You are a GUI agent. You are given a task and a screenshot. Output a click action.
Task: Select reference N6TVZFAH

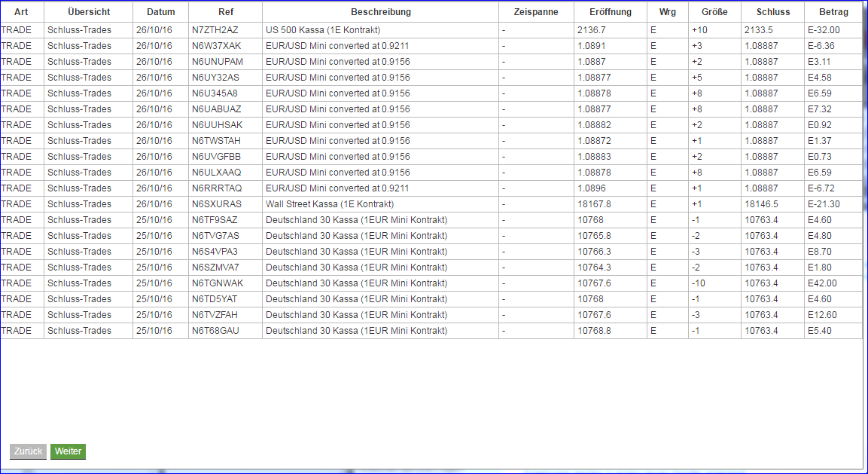click(215, 314)
